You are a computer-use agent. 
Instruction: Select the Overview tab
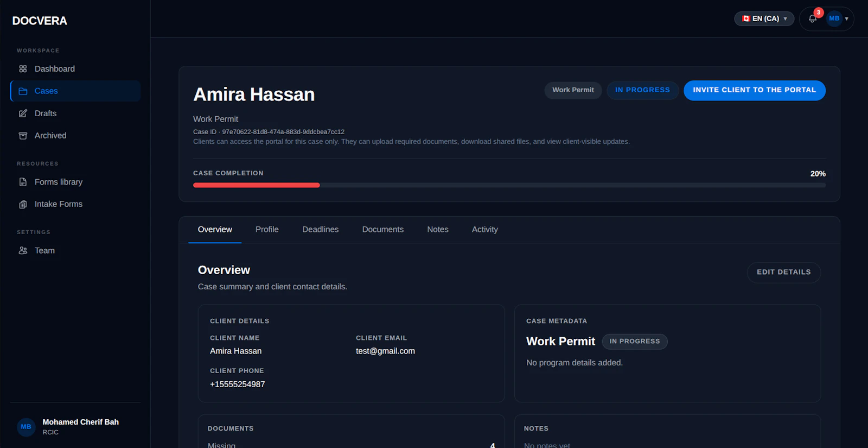215,230
